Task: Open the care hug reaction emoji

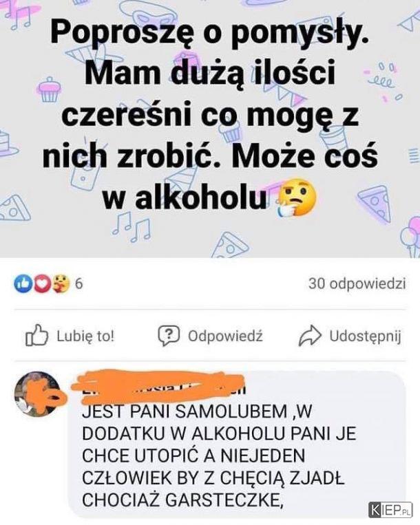Action: 61,284
